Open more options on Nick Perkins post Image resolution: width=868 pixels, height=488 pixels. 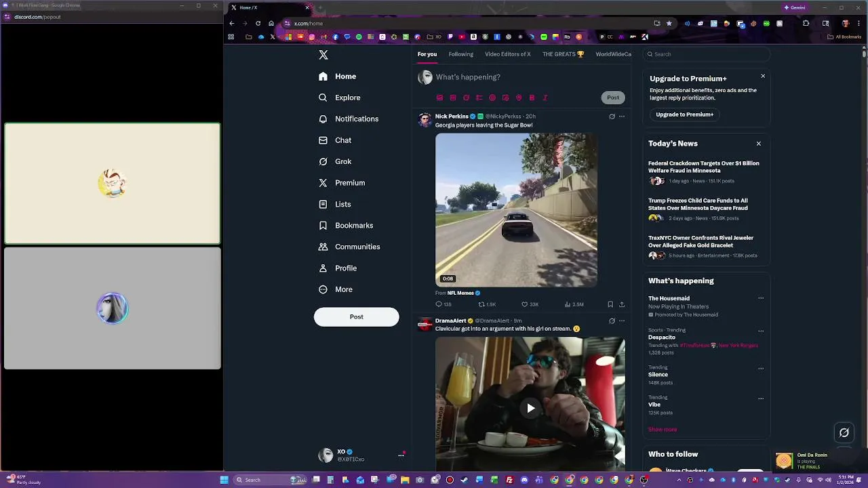(x=622, y=117)
